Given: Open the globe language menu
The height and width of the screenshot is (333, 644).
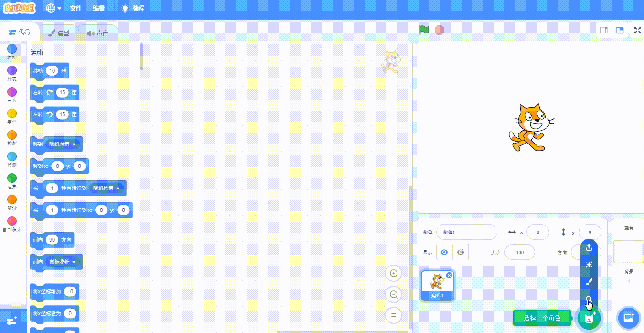Looking at the screenshot, I should (54, 8).
